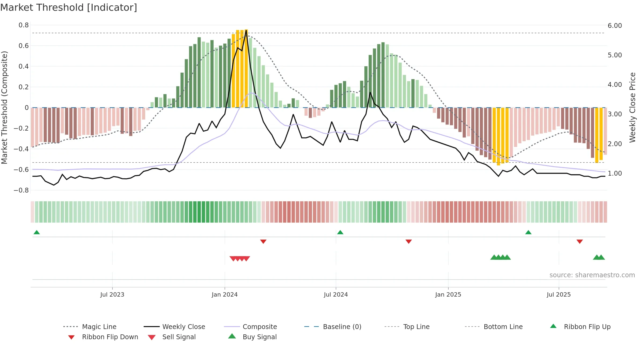
Task: Click the red Sell Signal legend triangle
Action: pyautogui.click(x=152, y=337)
